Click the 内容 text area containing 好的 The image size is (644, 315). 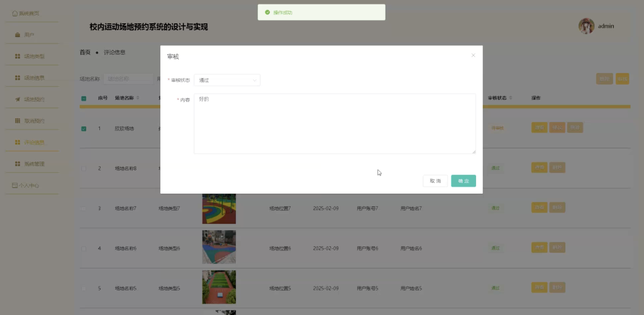pos(335,124)
